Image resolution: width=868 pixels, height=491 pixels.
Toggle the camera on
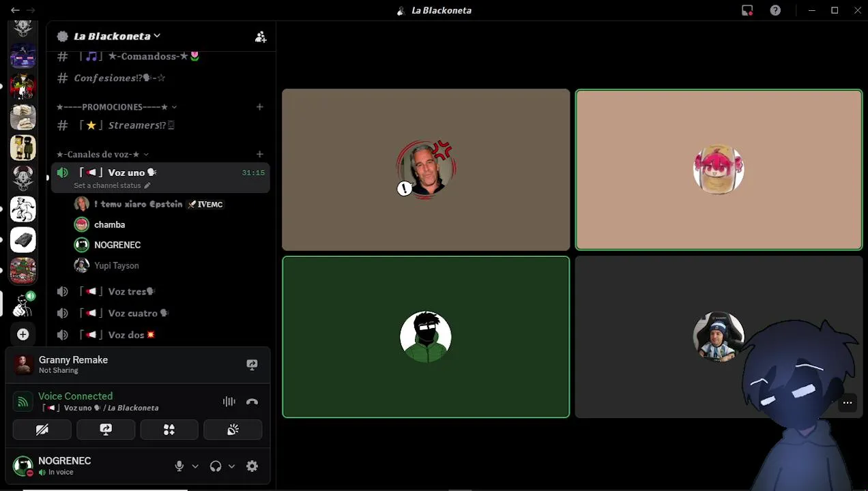click(42, 430)
